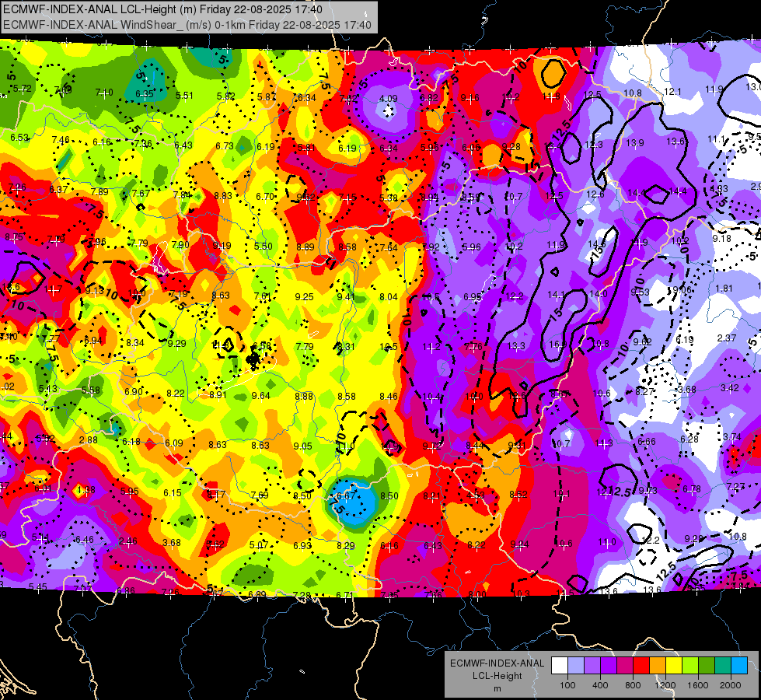Click the wind shear value 1.81
The height and width of the screenshot is (700, 761).
pos(724,288)
